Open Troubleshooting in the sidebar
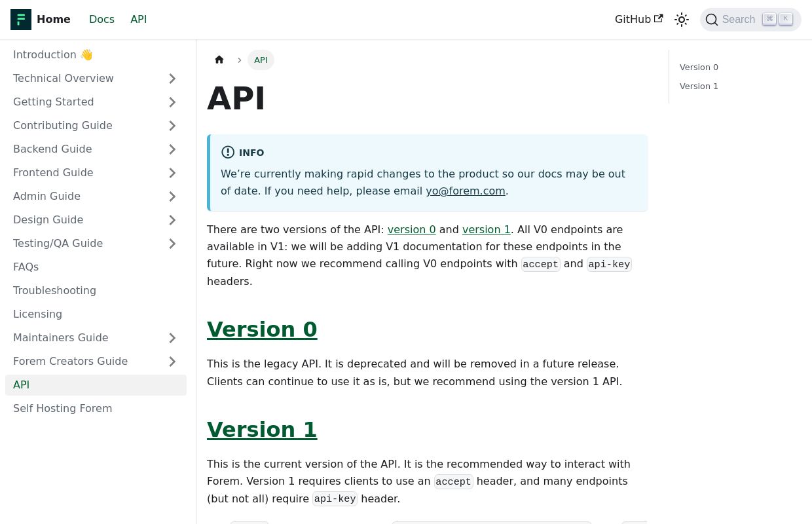 click(96, 291)
